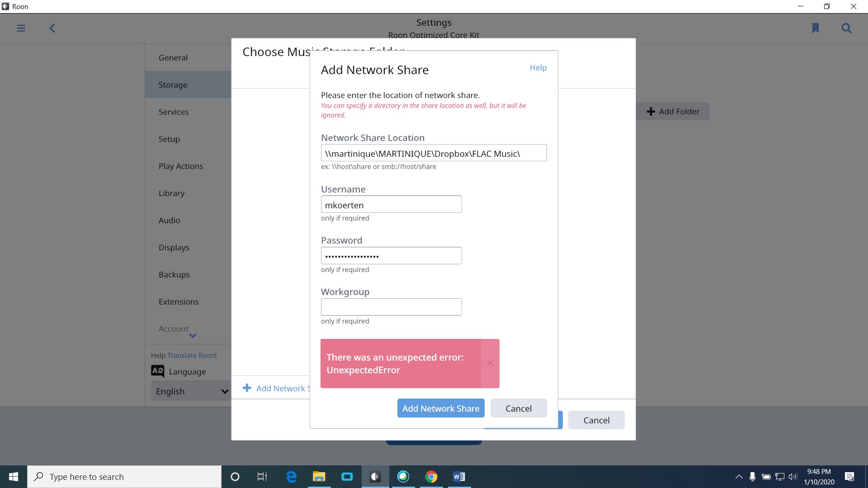
Task: Click the Translate Roon link
Action: (x=192, y=356)
